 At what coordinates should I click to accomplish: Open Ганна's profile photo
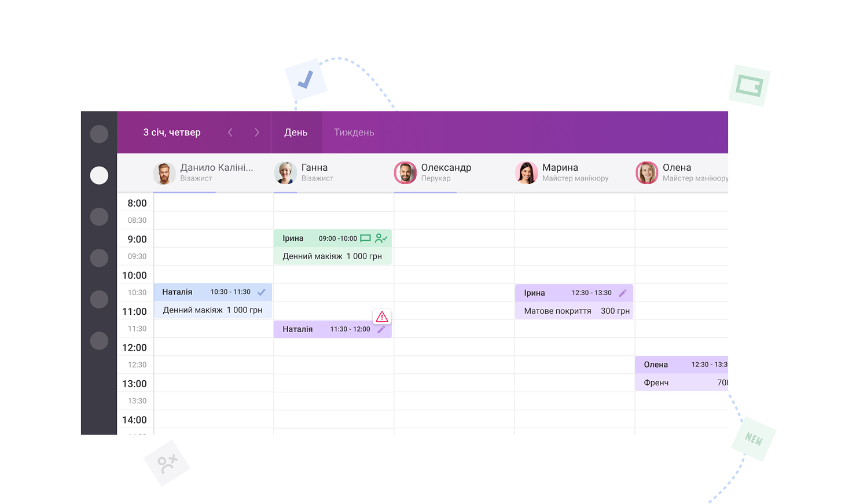[x=285, y=172]
